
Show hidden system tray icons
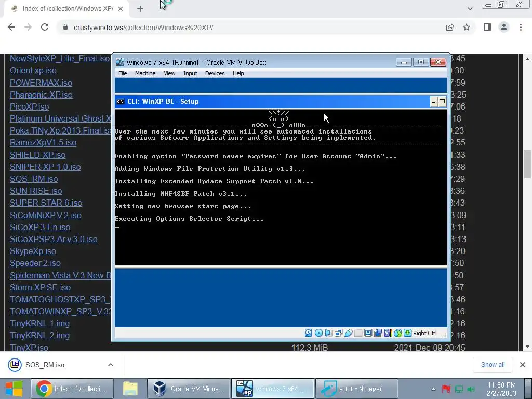(x=433, y=389)
